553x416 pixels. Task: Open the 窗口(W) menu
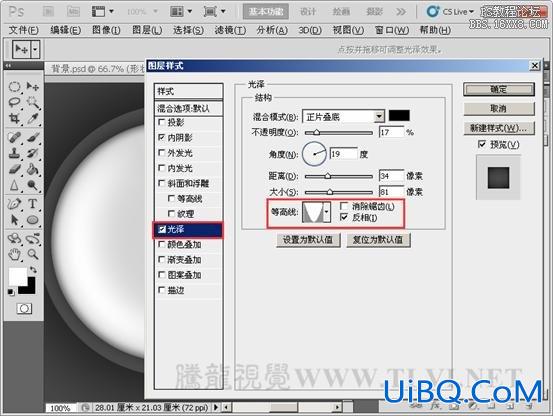(391, 30)
